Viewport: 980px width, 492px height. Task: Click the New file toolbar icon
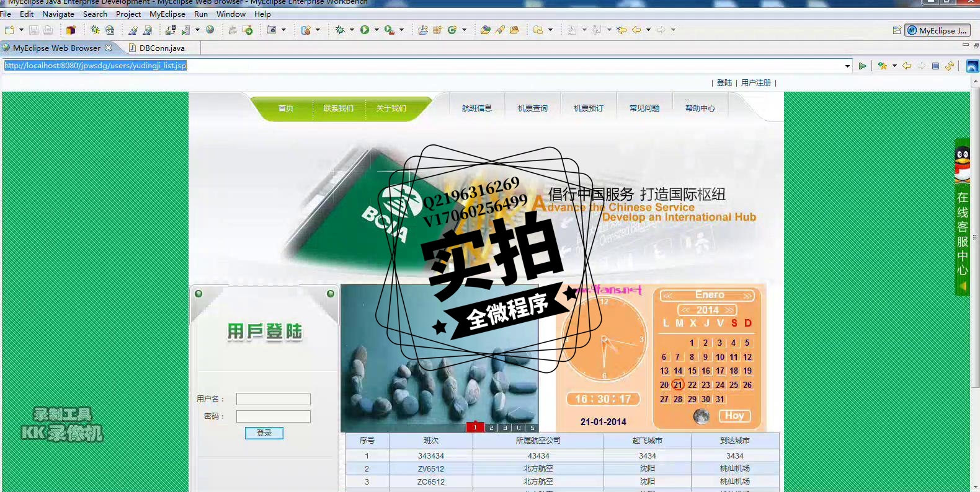pyautogui.click(x=9, y=30)
